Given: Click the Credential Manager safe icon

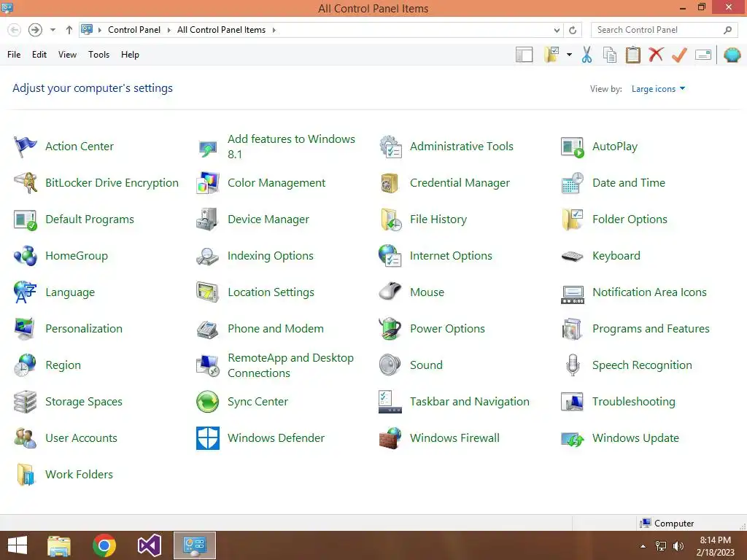Looking at the screenshot, I should pos(390,183).
